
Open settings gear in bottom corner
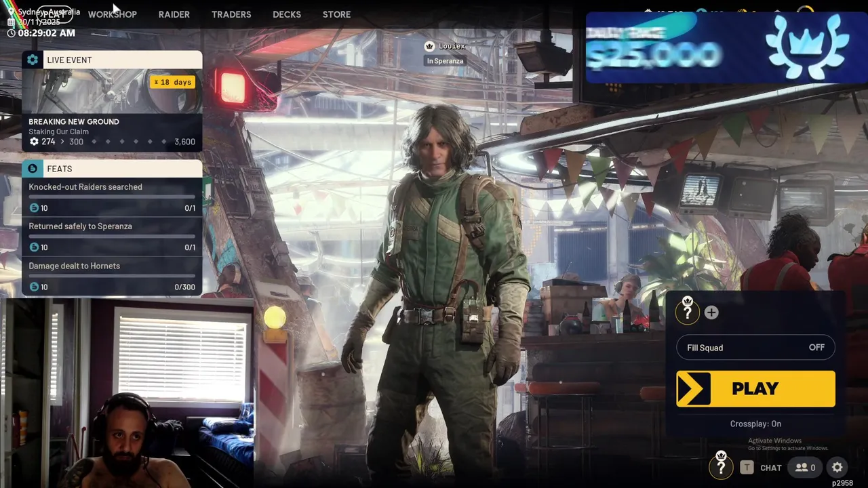click(x=837, y=467)
